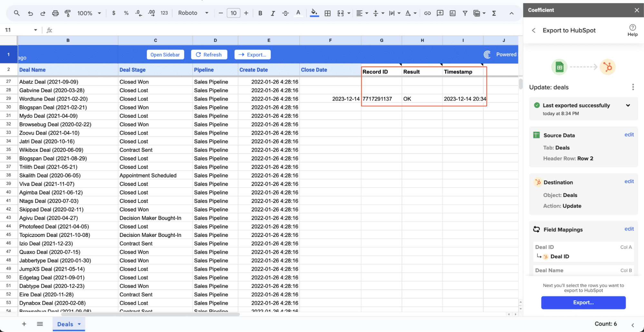Click the Open Sidebar button

pos(165,54)
